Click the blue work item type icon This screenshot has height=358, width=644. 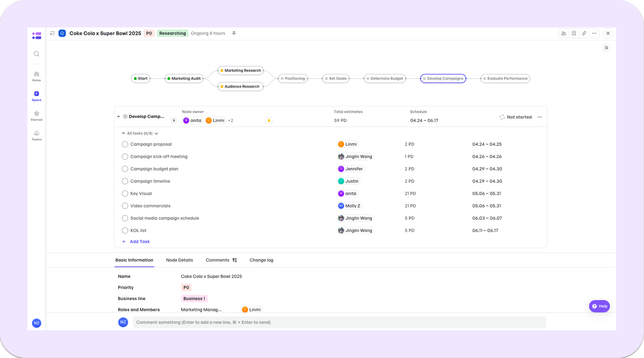click(62, 33)
